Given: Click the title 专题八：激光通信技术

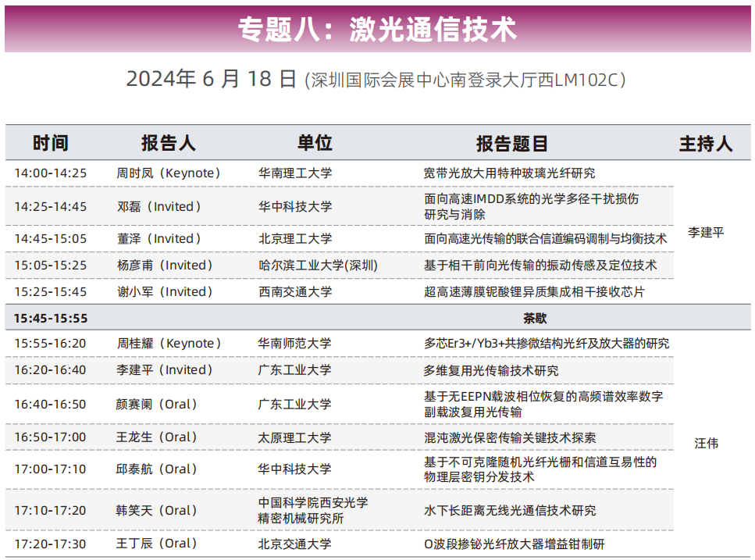Looking at the screenshot, I should click(x=377, y=29).
